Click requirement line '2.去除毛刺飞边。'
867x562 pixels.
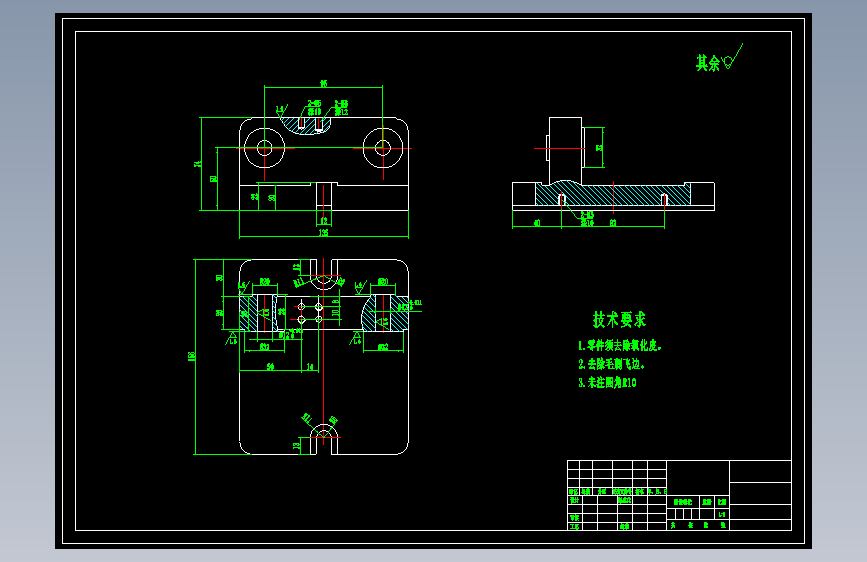tap(612, 364)
